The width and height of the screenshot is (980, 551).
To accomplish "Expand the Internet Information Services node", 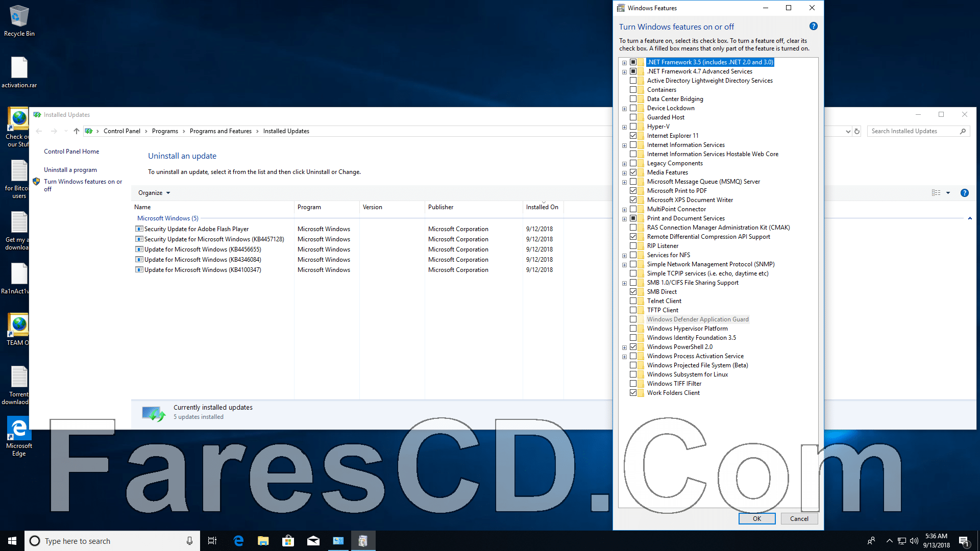I will click(x=624, y=145).
